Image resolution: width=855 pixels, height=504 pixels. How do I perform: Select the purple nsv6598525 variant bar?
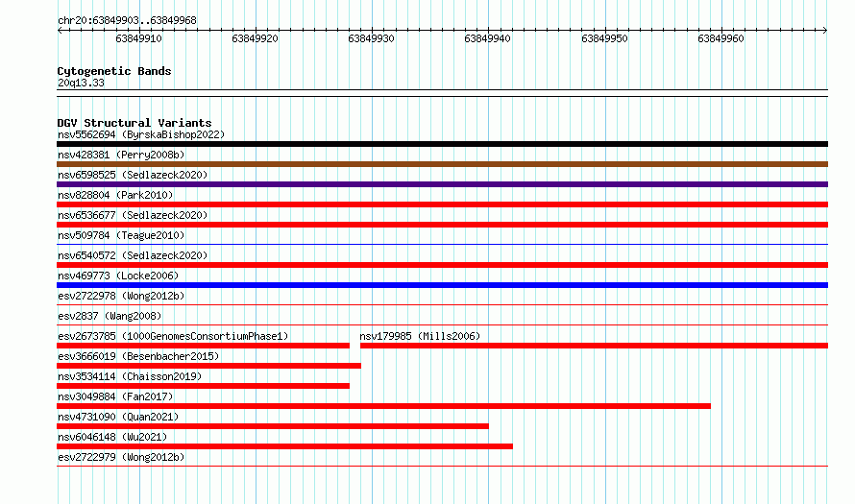[x=442, y=184]
